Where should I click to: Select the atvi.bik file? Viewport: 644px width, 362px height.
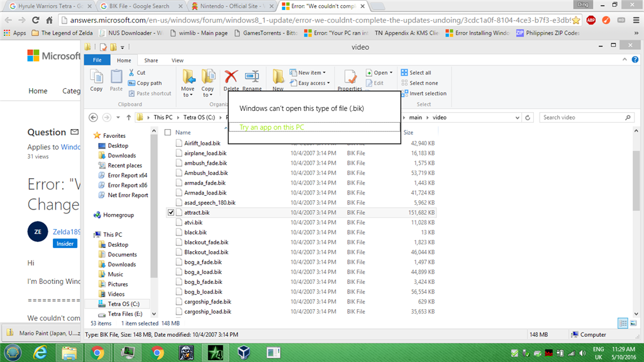(x=193, y=222)
